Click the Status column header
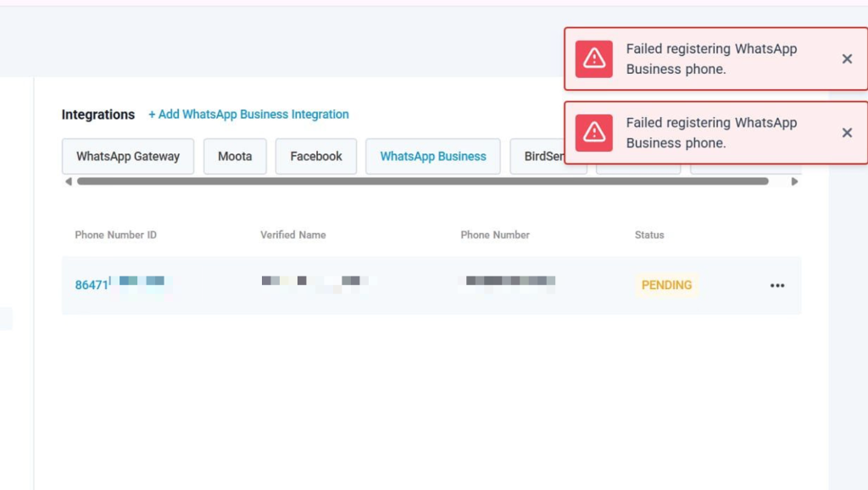The width and height of the screenshot is (868, 490). point(649,235)
